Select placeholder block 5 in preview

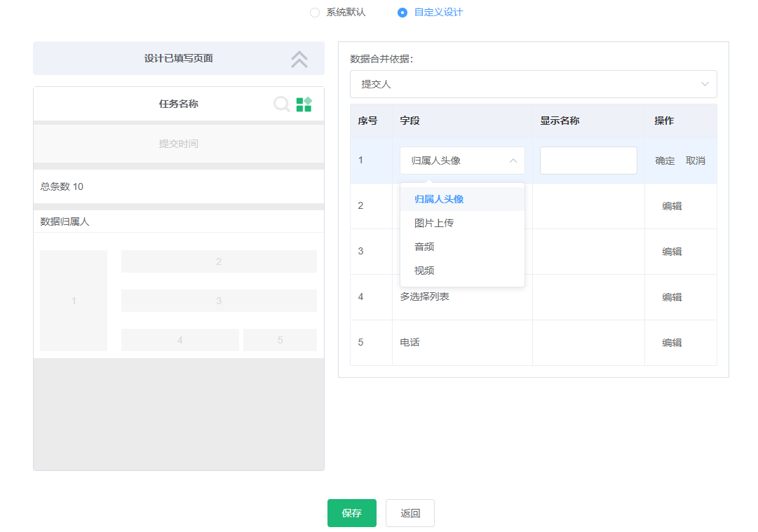pyautogui.click(x=280, y=340)
